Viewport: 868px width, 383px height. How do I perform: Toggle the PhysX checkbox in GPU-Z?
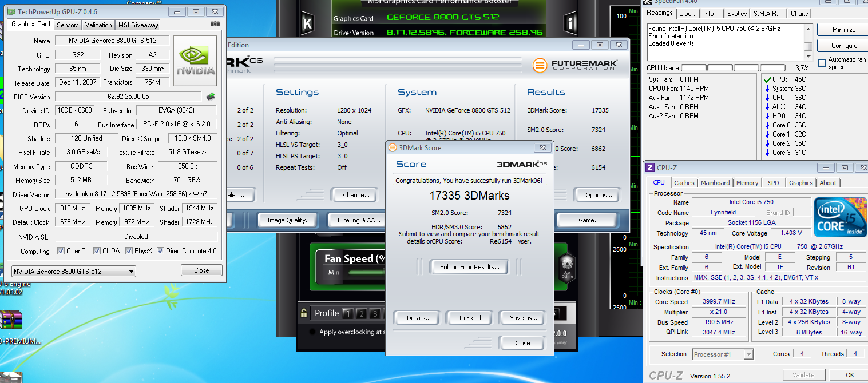tap(129, 251)
